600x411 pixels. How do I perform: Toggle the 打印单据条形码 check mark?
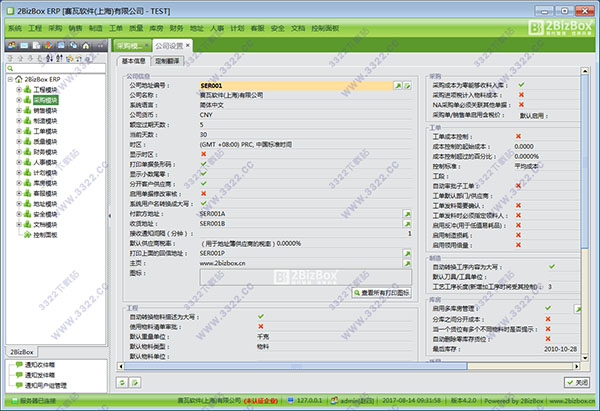pos(204,164)
